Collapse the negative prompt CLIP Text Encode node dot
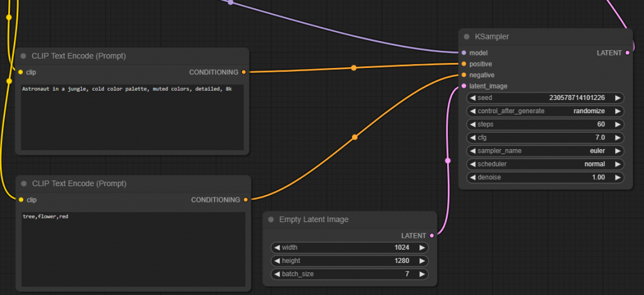 pos(23,183)
